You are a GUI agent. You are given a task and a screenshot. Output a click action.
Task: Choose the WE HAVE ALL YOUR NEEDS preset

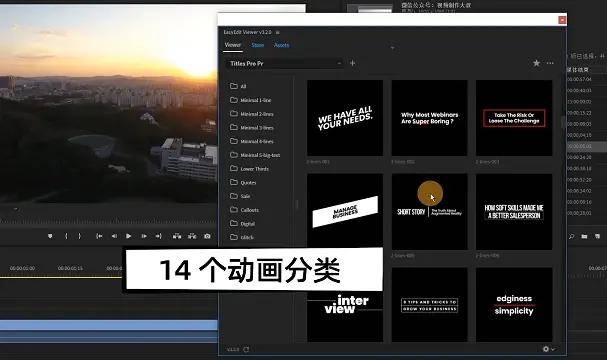click(x=345, y=118)
